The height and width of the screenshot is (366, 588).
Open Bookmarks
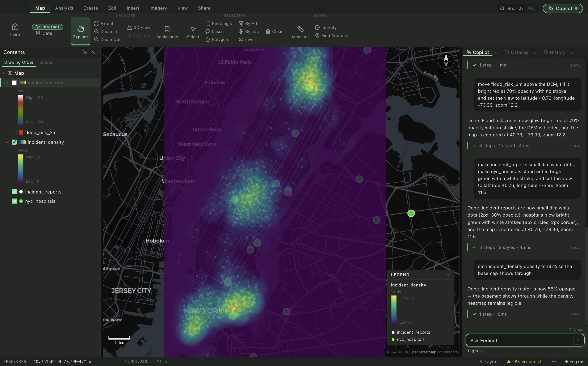point(167,32)
